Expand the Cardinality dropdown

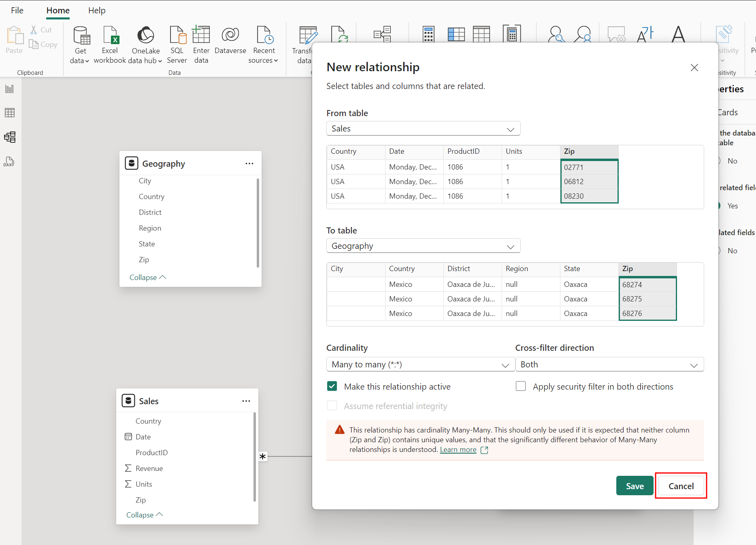point(420,365)
